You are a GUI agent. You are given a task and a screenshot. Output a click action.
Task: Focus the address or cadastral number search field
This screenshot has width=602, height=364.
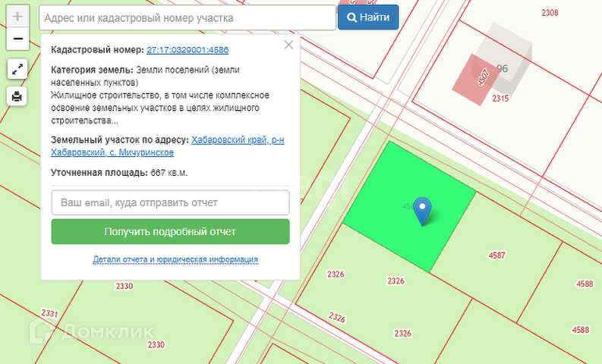188,17
